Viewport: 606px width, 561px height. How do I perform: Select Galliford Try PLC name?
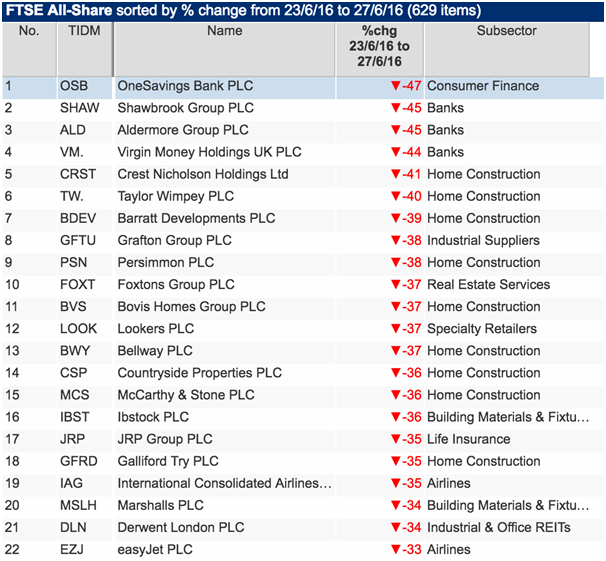click(x=168, y=461)
